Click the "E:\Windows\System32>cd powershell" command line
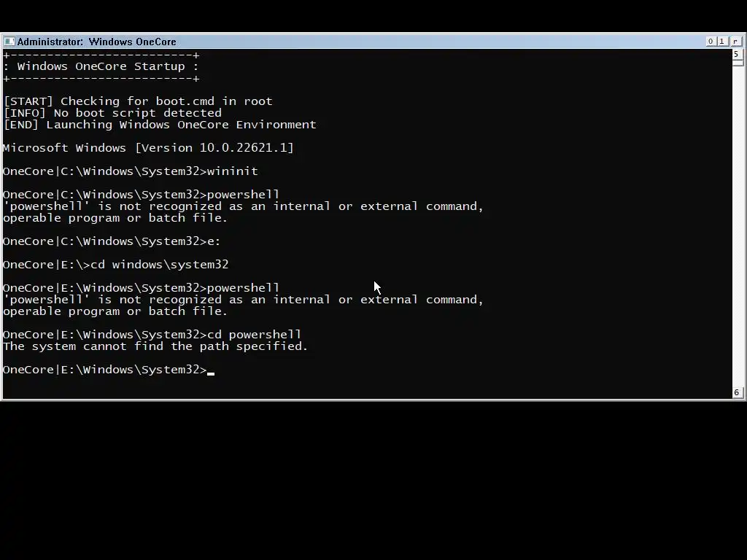The height and width of the screenshot is (560, 747). (x=152, y=335)
